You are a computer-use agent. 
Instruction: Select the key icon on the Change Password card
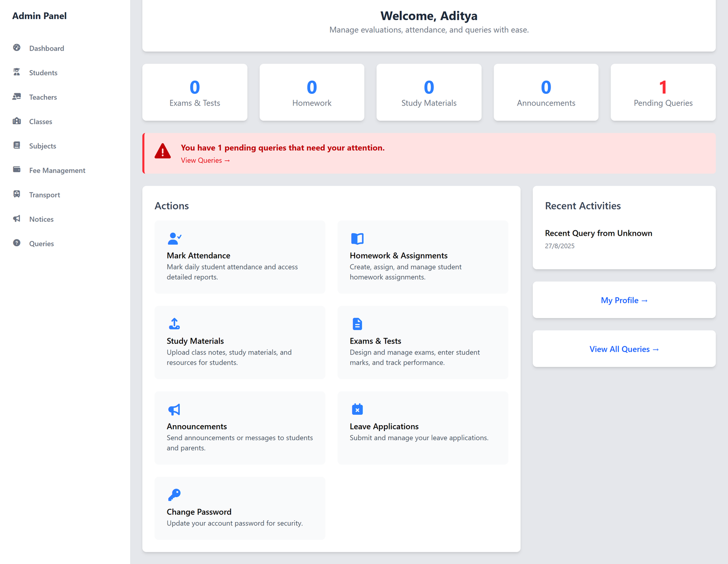[x=174, y=494]
